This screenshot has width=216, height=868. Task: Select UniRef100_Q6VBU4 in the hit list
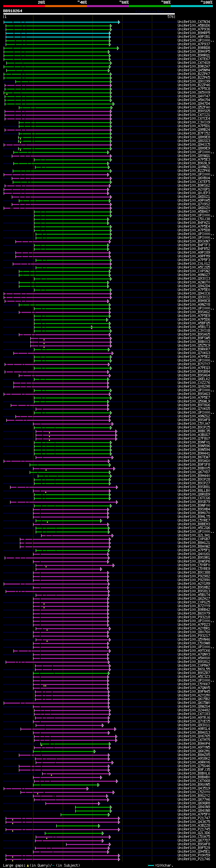[194, 178]
